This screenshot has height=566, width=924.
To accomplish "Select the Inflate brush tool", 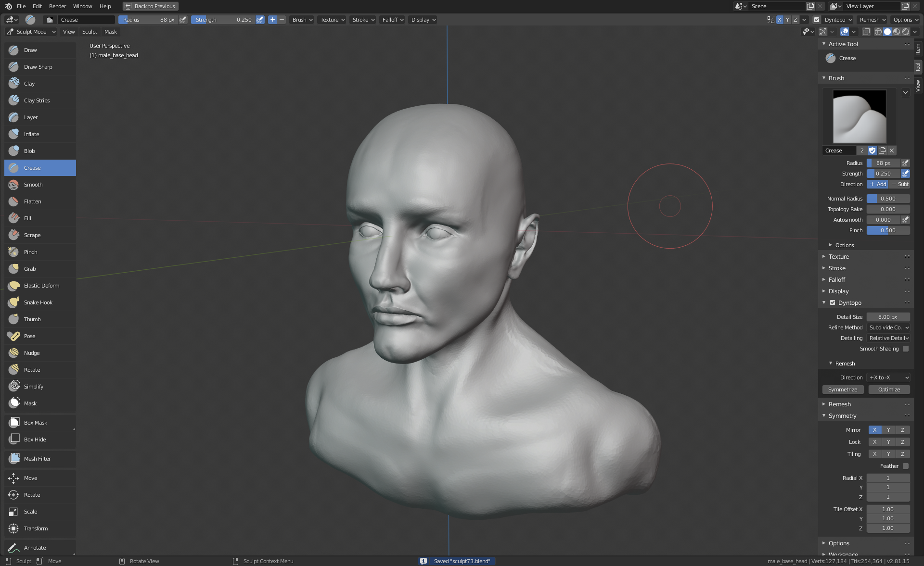I will (x=31, y=134).
